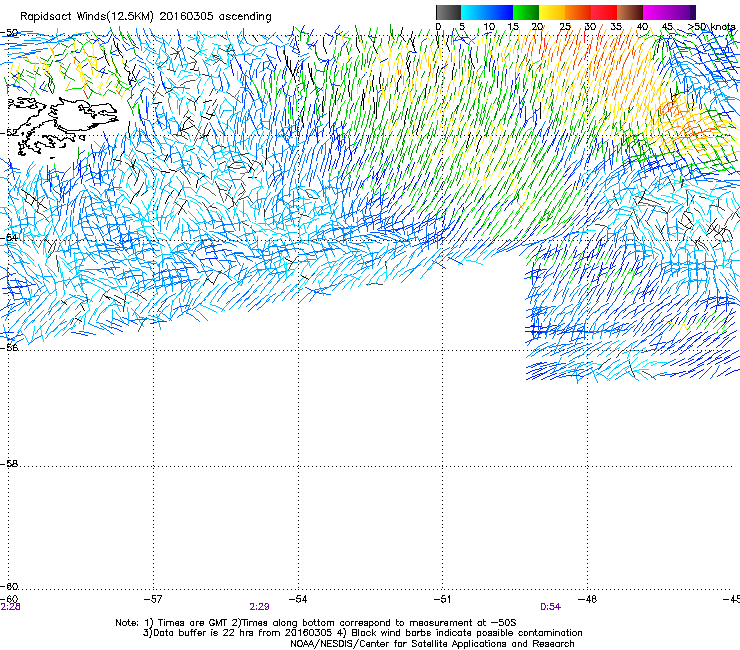
Task: Click the '-58' latitude label
Action: tap(9, 464)
